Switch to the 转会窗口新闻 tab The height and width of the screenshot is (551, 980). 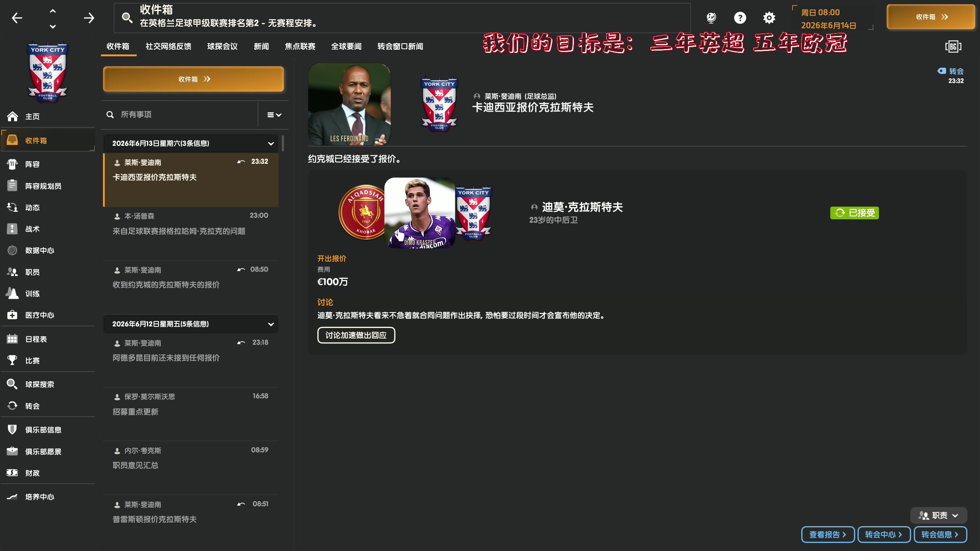[400, 46]
